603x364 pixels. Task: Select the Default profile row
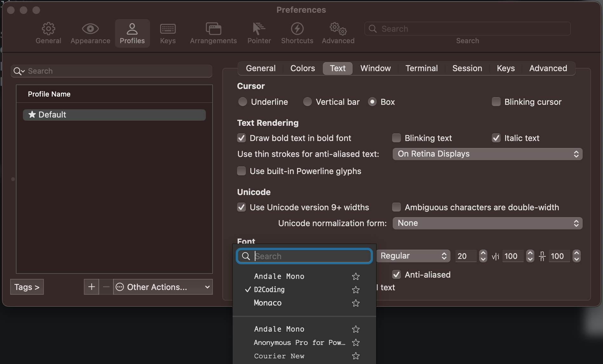pyautogui.click(x=114, y=115)
